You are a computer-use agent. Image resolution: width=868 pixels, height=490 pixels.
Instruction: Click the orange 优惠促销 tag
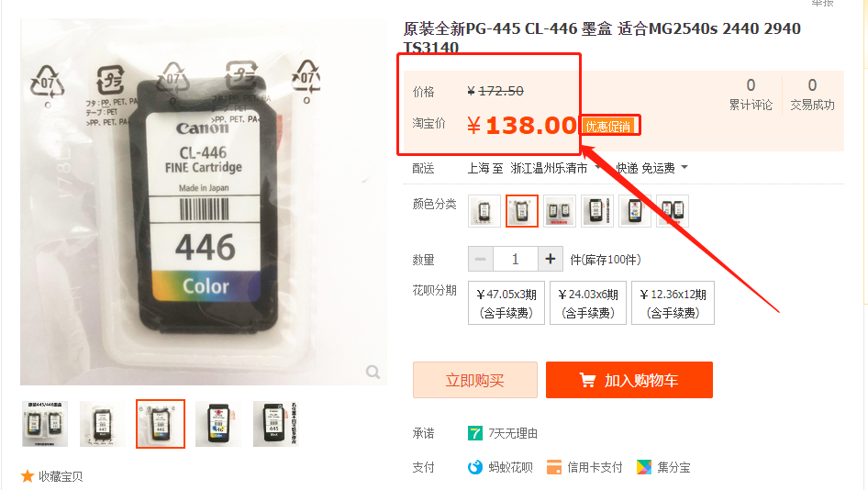[607, 127]
